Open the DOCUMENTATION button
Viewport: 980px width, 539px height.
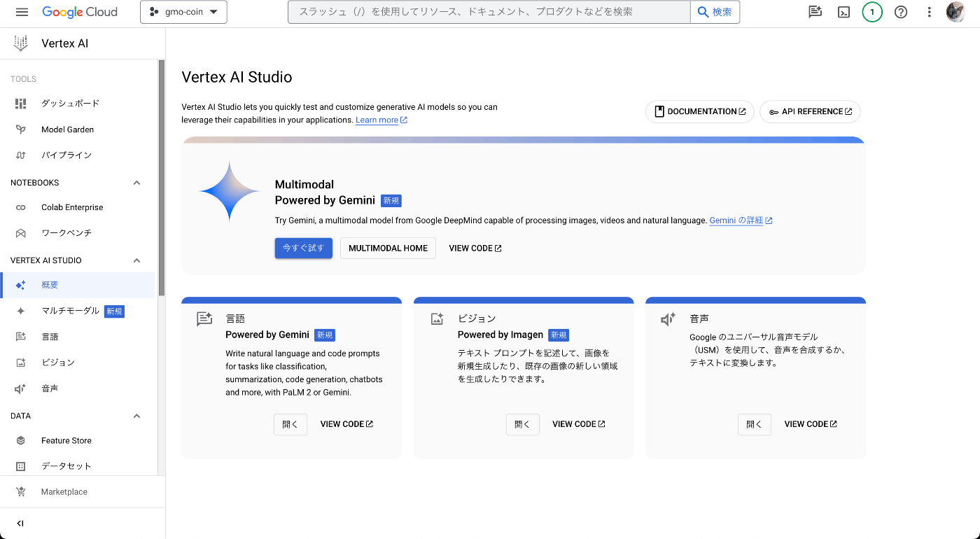[x=700, y=111]
